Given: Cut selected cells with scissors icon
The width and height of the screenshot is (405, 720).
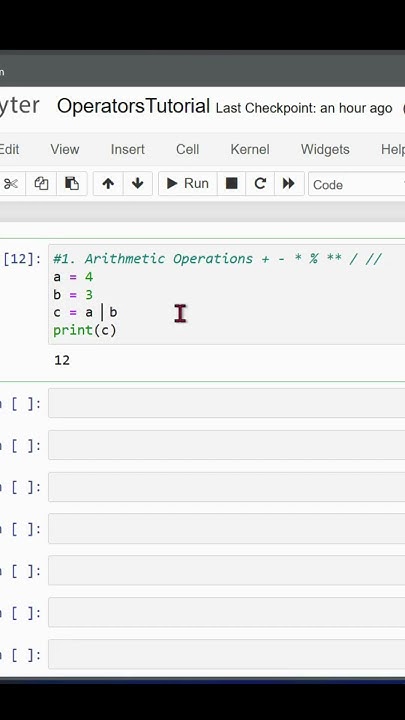Looking at the screenshot, I should coord(10,184).
